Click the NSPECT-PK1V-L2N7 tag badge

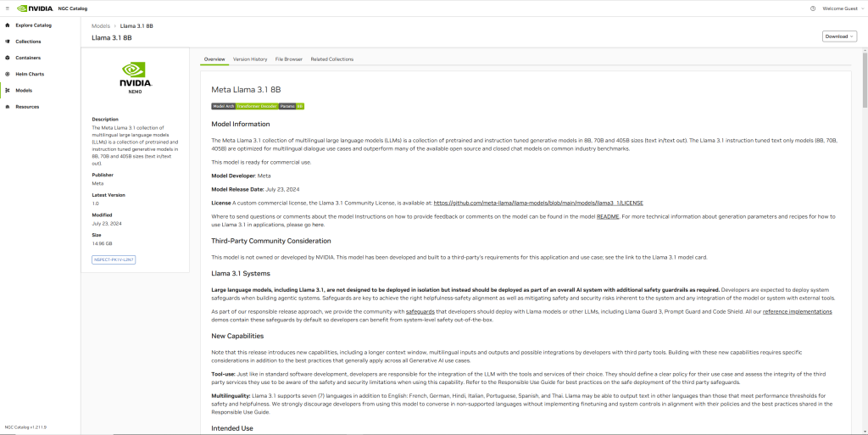[x=114, y=259]
